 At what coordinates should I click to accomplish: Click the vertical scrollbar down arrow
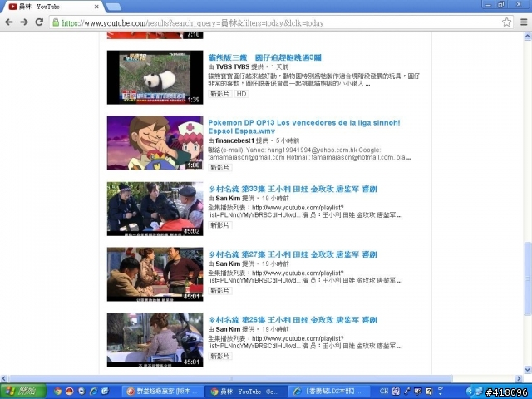pyautogui.click(x=528, y=369)
